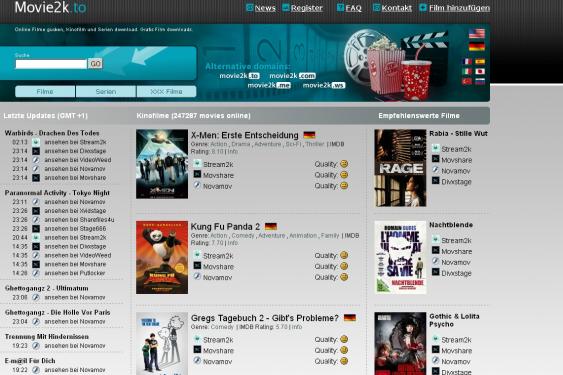Select the German flag language icon
563x375 pixels.
[x=476, y=46]
